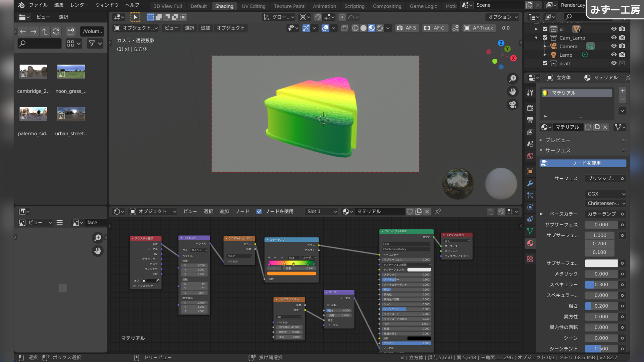The height and width of the screenshot is (362, 644).
Task: Toggle X-ray display icon
Action: point(344,28)
